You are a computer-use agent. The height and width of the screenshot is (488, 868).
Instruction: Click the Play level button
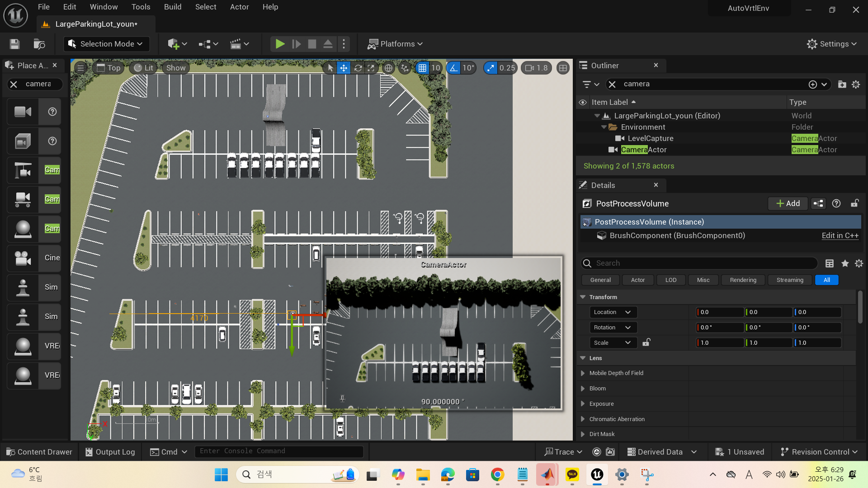click(280, 44)
